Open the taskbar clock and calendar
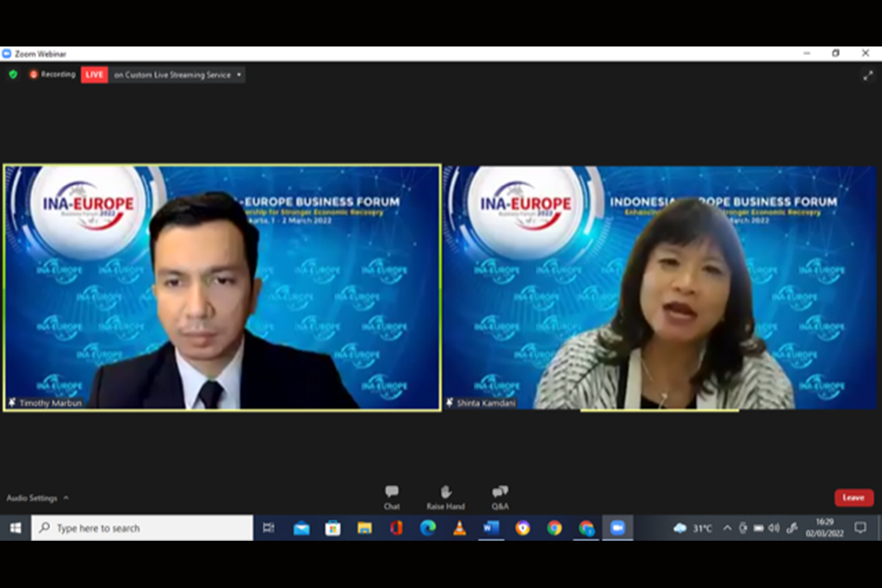 click(824, 528)
